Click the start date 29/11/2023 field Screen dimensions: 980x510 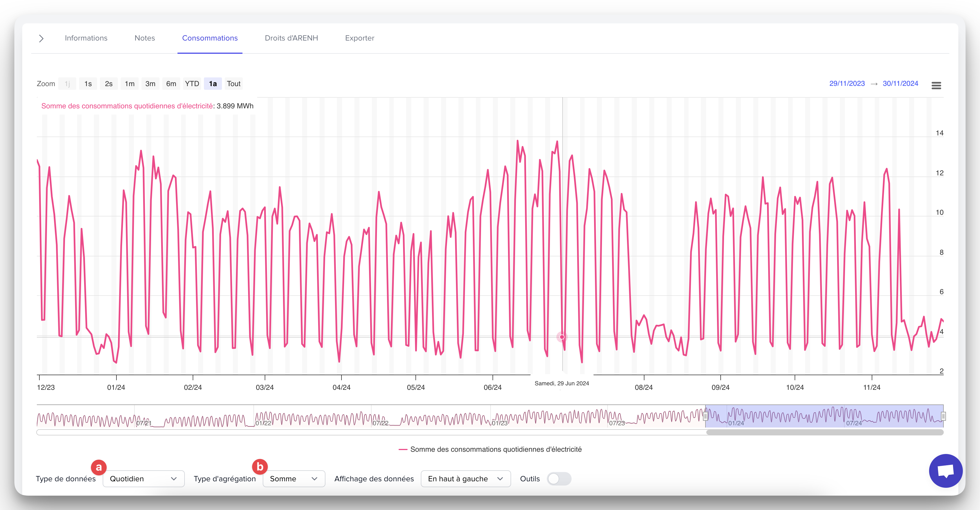847,83
